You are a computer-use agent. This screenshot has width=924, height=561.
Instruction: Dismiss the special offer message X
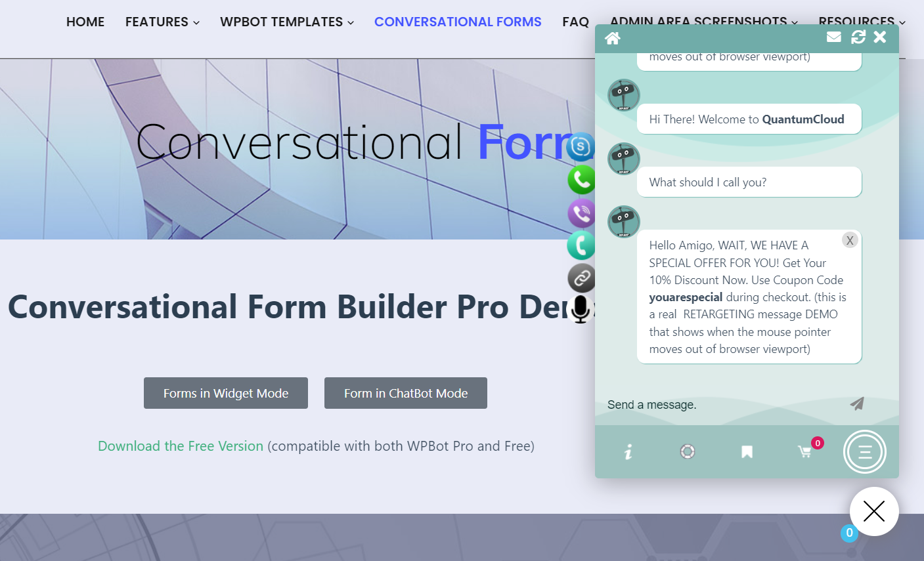[x=850, y=240]
